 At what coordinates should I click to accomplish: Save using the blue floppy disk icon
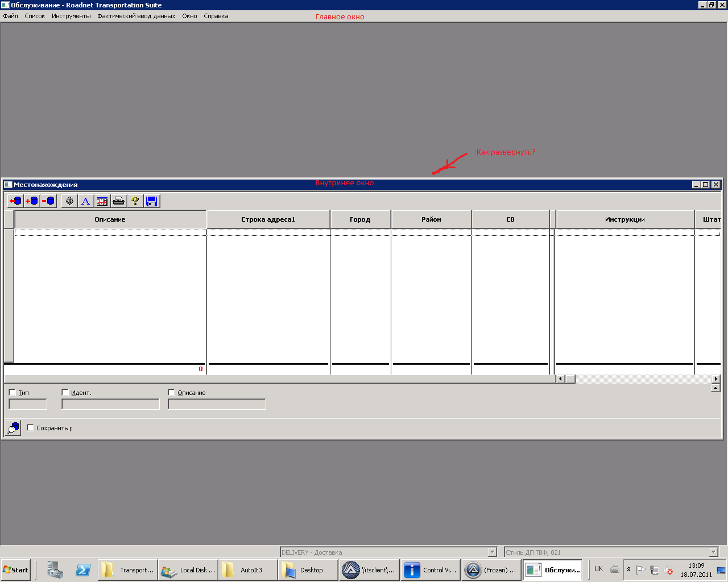click(151, 201)
